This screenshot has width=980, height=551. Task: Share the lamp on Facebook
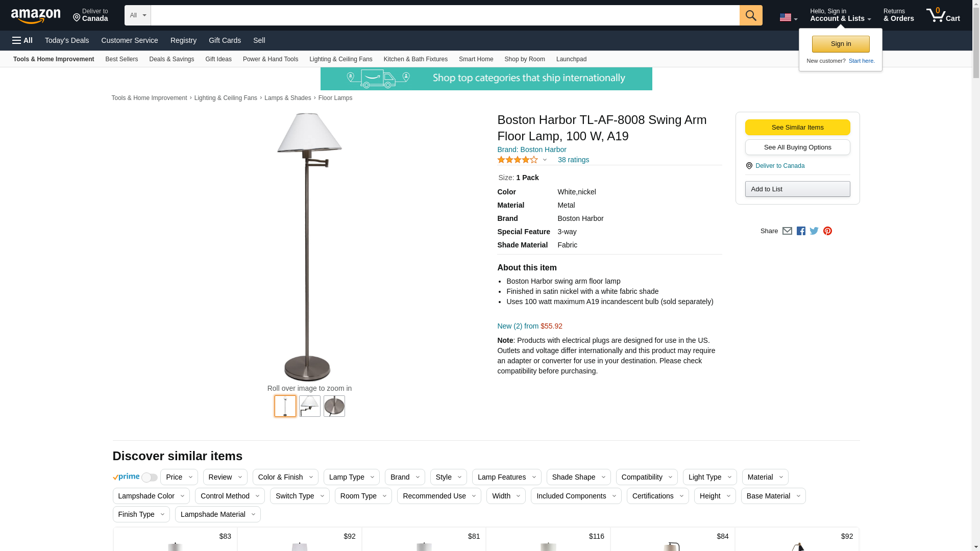(801, 231)
